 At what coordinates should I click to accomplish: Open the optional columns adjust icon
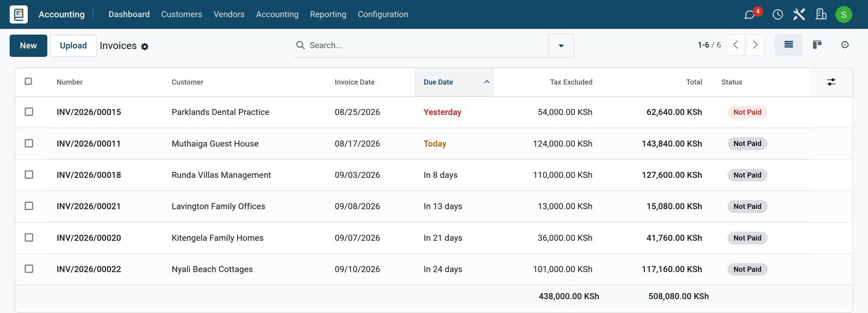(x=831, y=82)
